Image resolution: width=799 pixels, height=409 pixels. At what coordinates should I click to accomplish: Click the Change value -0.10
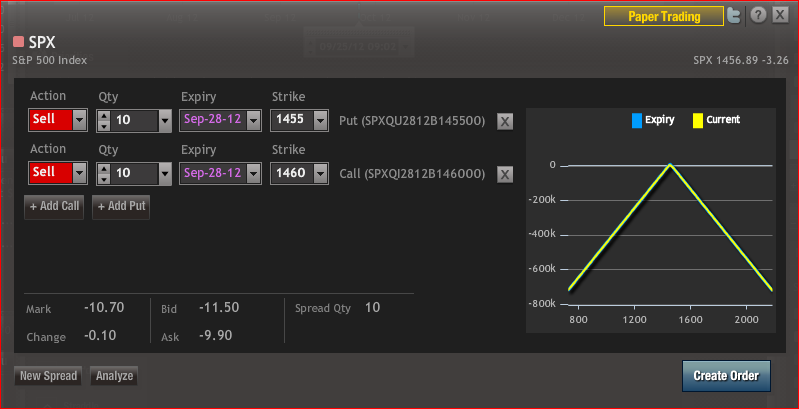pyautogui.click(x=100, y=335)
